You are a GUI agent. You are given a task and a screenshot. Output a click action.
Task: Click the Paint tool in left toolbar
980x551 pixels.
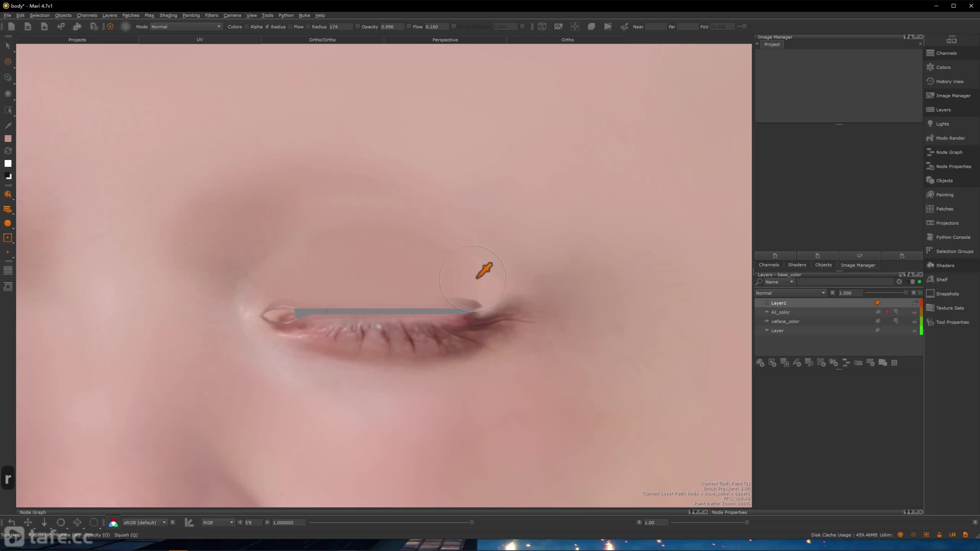point(8,62)
